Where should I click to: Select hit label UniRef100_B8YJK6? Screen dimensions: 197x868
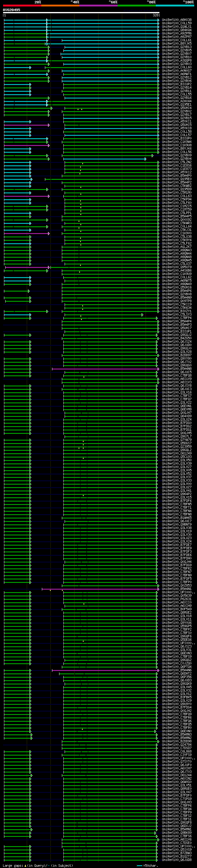pyautogui.click(x=177, y=149)
